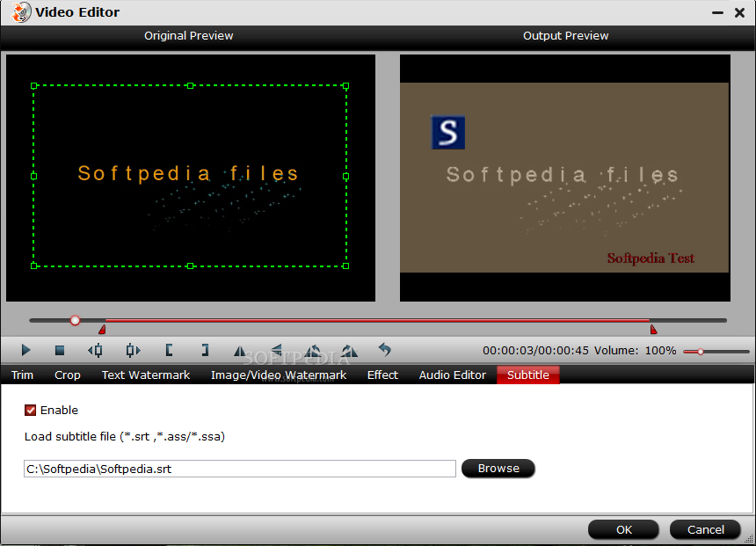Set trim start with left bracket
756x546 pixels.
(169, 350)
